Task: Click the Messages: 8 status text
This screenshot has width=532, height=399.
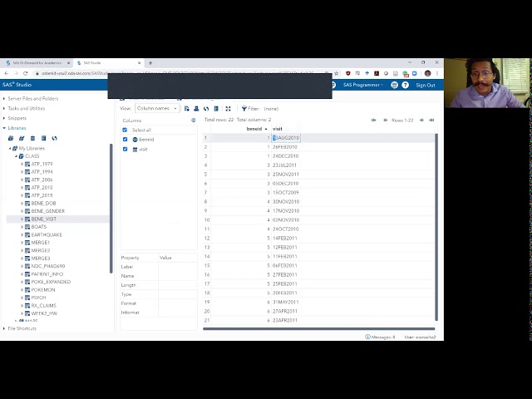Action: point(383,337)
